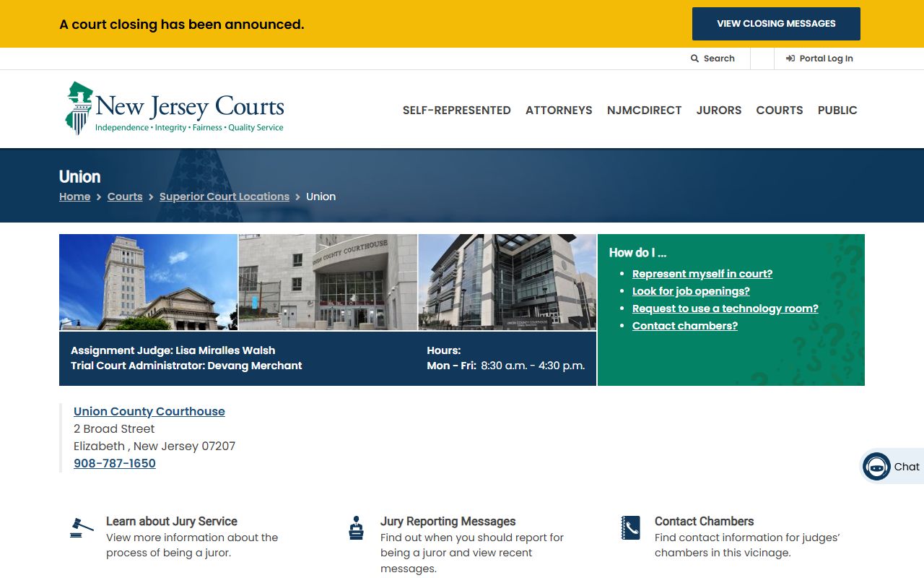
Task: Open the NJMCDIRECT menu
Action: click(x=644, y=111)
